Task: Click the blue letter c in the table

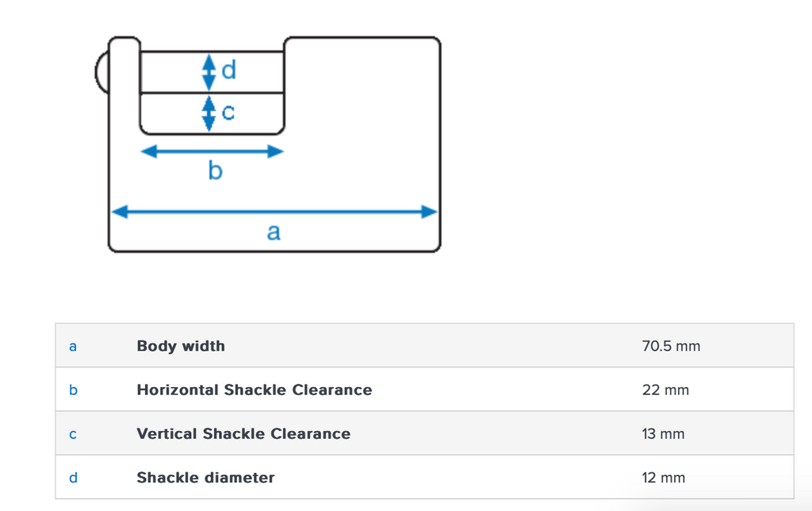Action: pos(73,434)
